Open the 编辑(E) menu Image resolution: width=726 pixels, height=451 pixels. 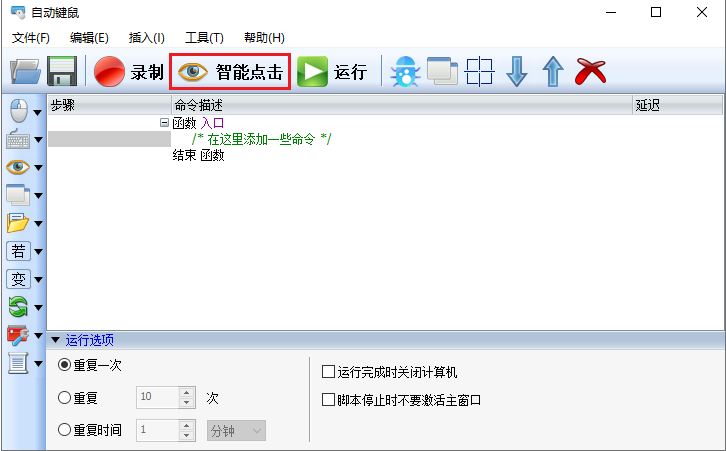point(89,38)
